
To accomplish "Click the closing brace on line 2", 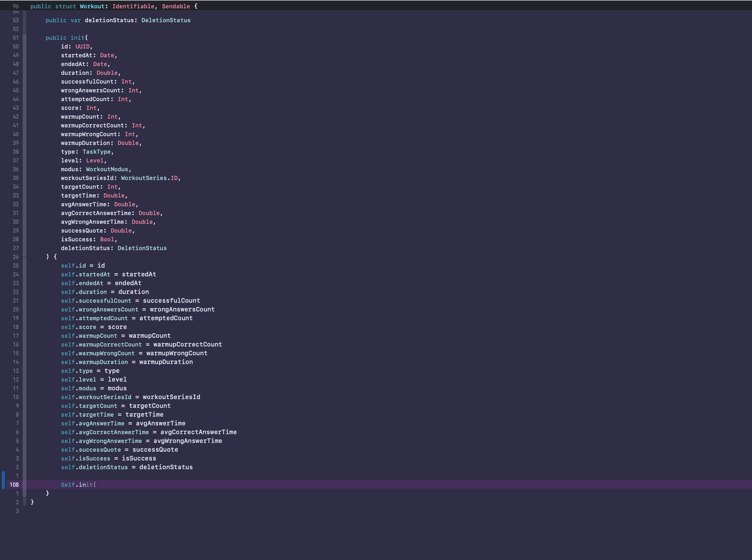I will [32, 502].
